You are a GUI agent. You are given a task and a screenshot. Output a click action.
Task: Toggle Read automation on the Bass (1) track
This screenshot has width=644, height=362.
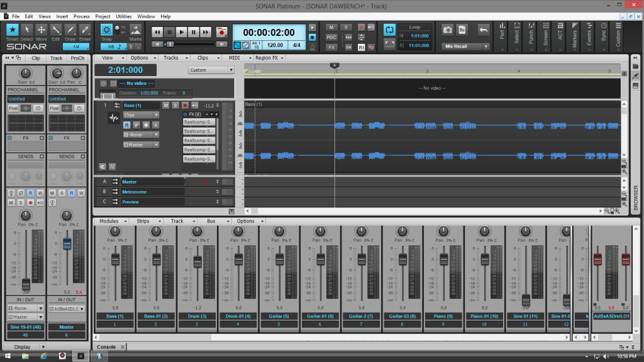(127, 125)
